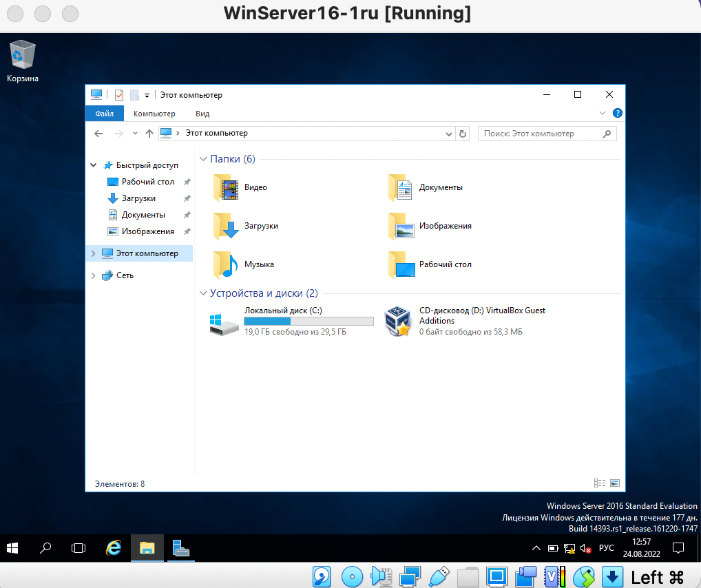The height and width of the screenshot is (588, 701).
Task: Open the Музыка folder
Action: (x=244, y=264)
